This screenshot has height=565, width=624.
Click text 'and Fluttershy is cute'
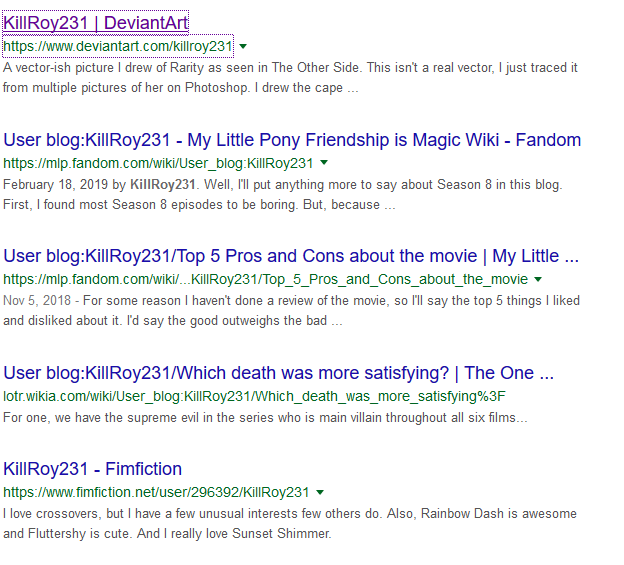pyautogui.click(x=67, y=534)
